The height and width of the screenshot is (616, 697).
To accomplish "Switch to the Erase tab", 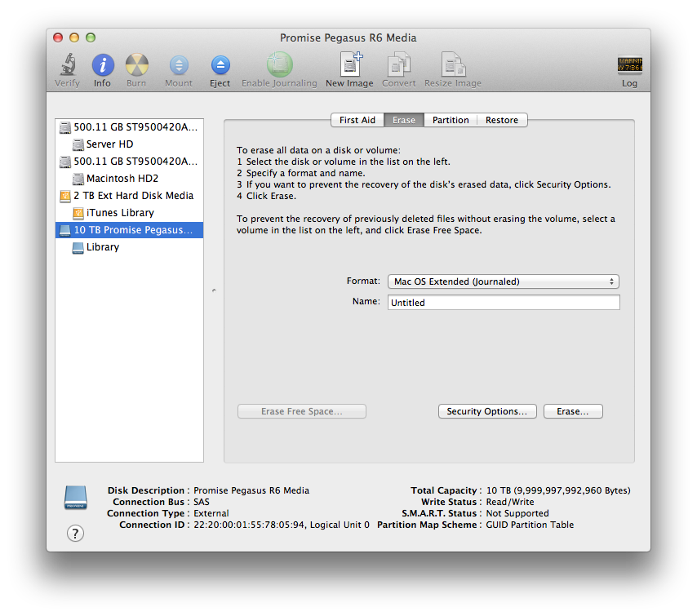I will point(404,120).
